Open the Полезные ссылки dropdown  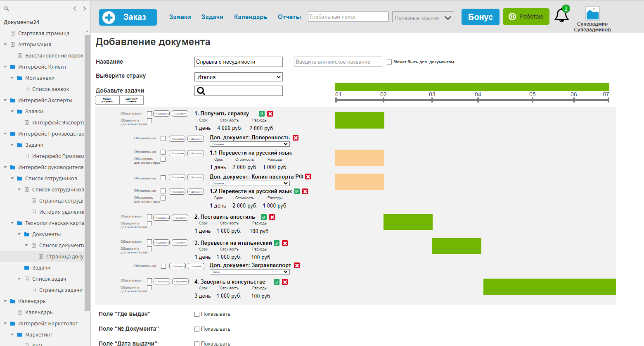[423, 17]
